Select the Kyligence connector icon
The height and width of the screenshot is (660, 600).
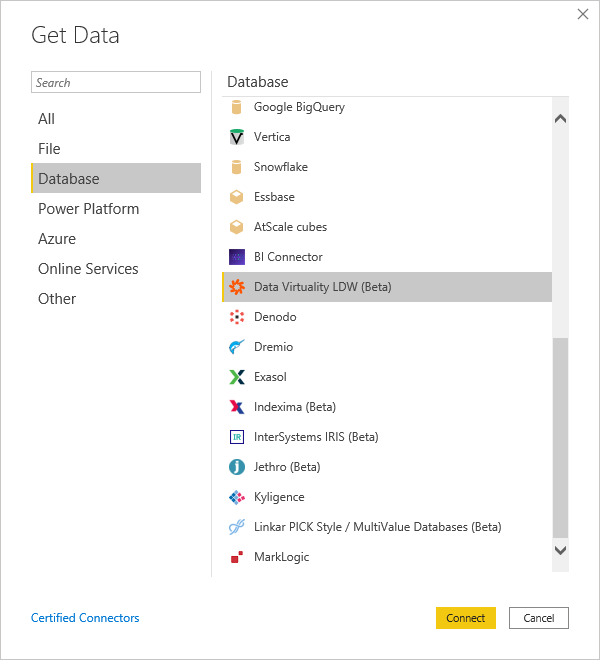[x=237, y=497]
